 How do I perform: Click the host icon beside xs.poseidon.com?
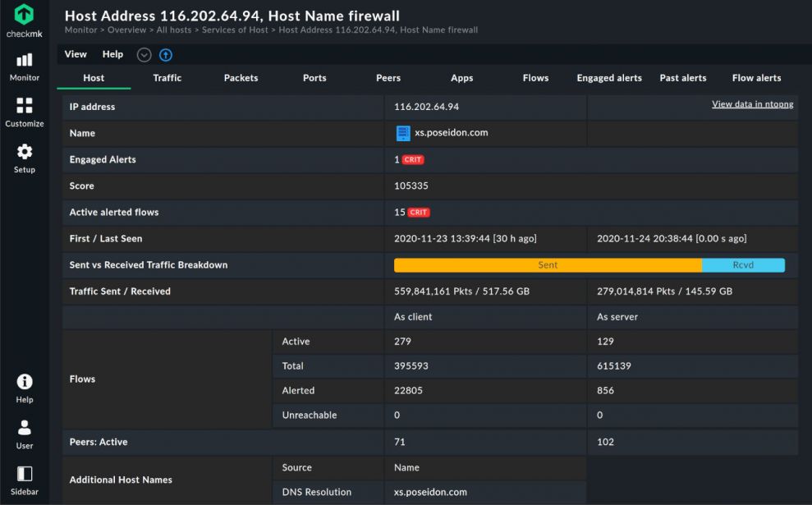pyautogui.click(x=403, y=133)
